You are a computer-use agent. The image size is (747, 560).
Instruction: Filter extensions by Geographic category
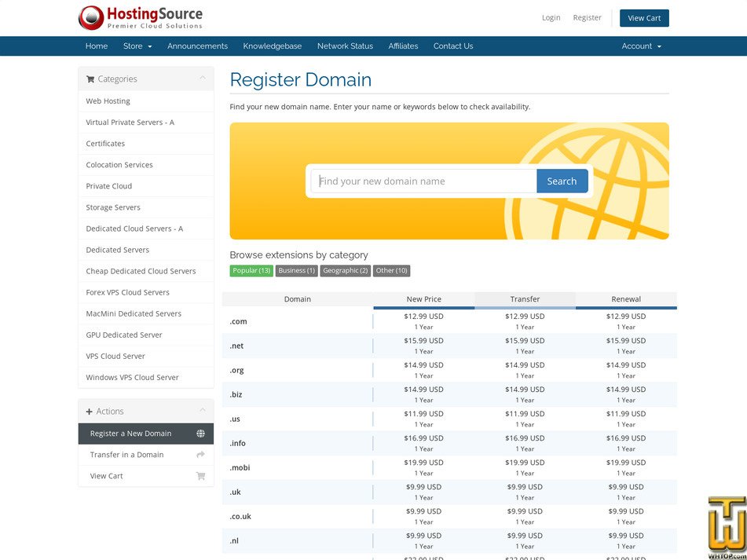pyautogui.click(x=345, y=270)
